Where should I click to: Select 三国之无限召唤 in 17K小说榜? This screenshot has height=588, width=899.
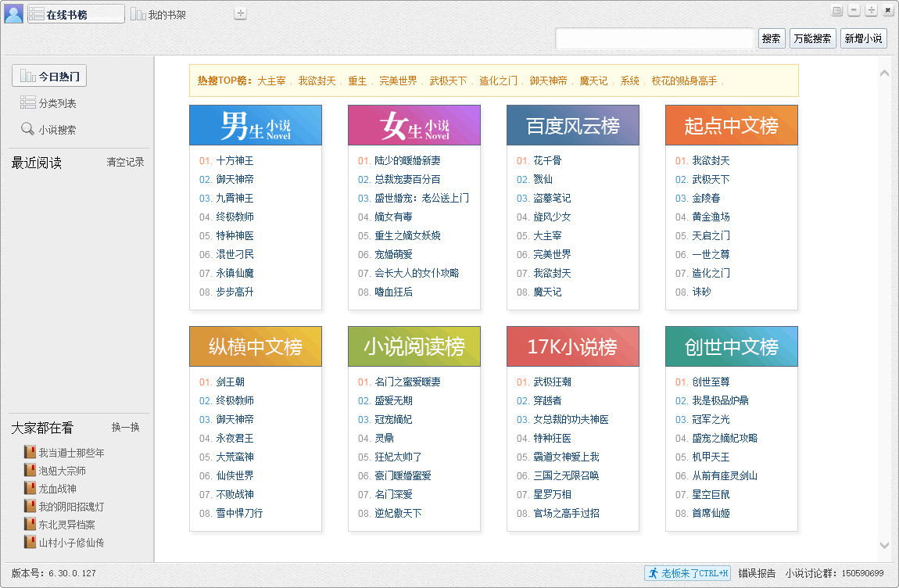pos(566,476)
